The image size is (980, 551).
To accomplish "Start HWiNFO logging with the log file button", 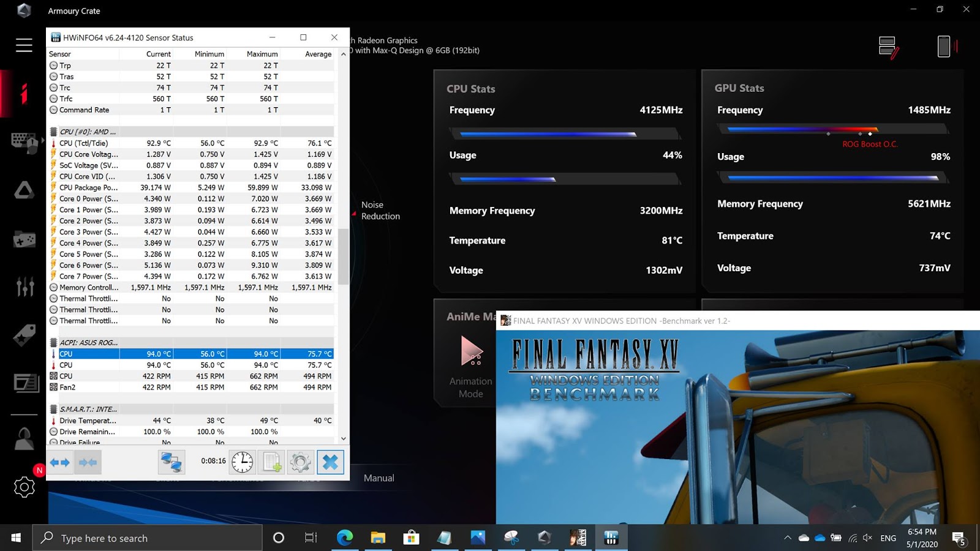I will pyautogui.click(x=271, y=462).
